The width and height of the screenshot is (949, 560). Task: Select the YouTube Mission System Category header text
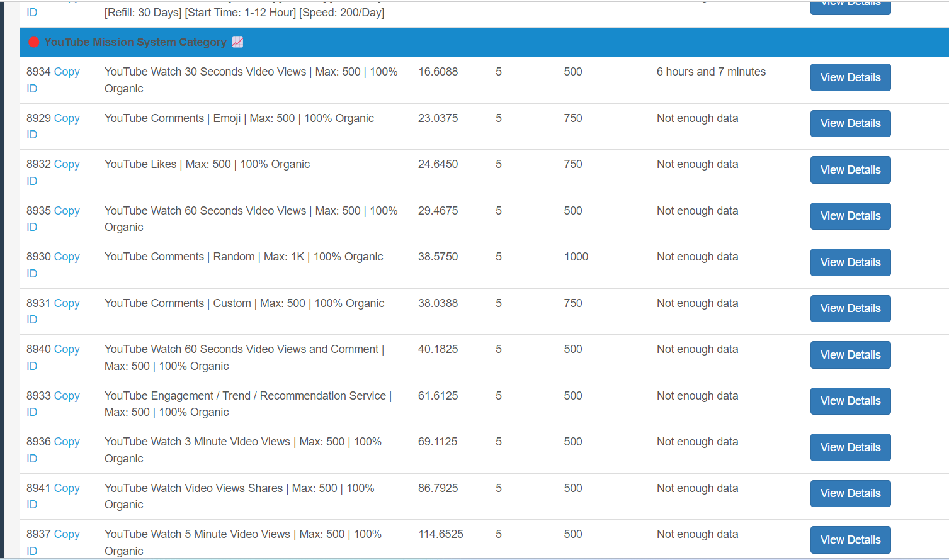(135, 42)
